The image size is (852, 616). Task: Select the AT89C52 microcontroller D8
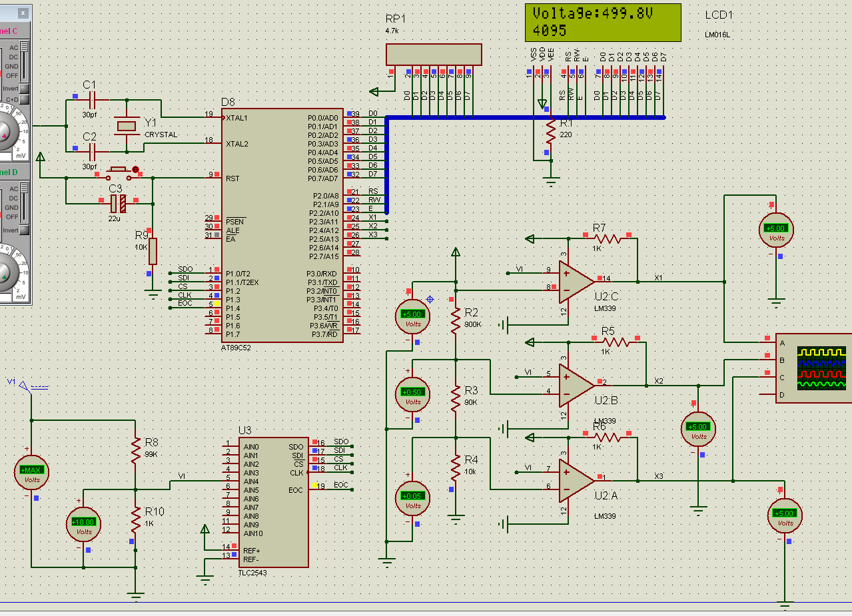[x=282, y=225]
